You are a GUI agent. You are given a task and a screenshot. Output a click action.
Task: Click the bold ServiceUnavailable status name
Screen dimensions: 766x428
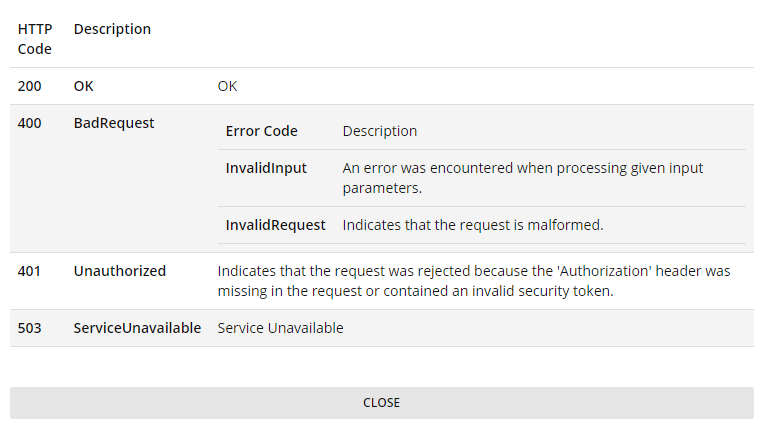[x=137, y=328]
